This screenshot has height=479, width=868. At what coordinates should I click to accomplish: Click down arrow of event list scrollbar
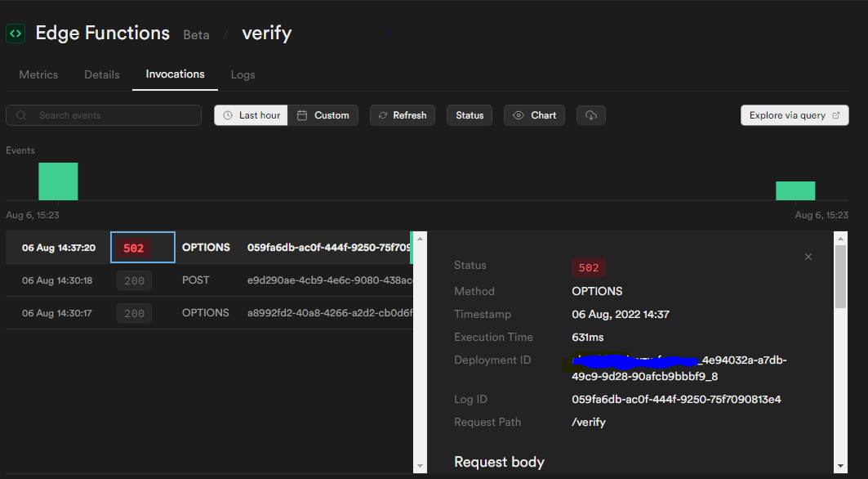[421, 466]
